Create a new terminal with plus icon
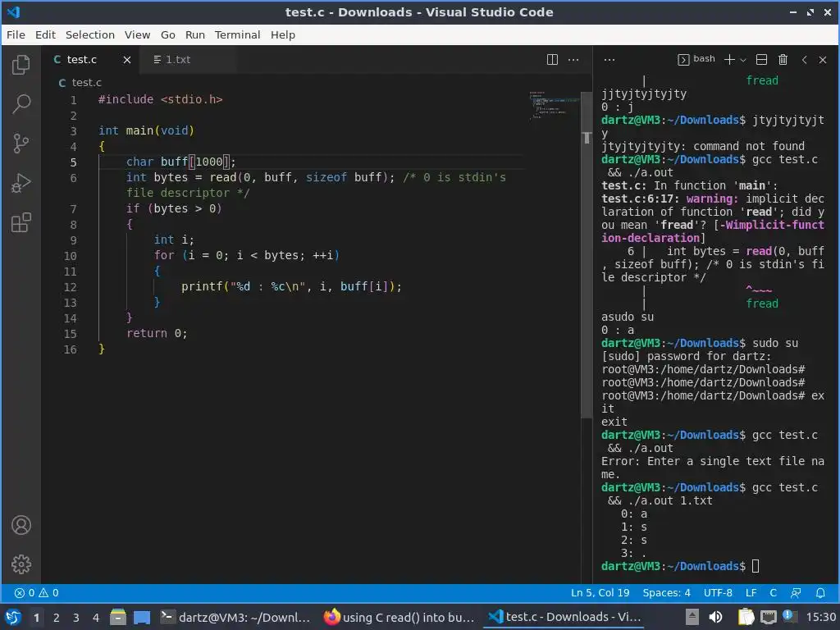Image resolution: width=840 pixels, height=630 pixels. coord(729,59)
